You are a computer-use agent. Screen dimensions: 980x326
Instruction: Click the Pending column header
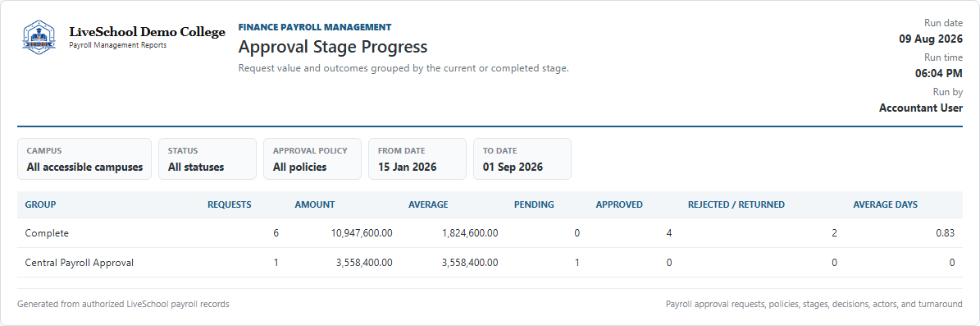coord(534,204)
